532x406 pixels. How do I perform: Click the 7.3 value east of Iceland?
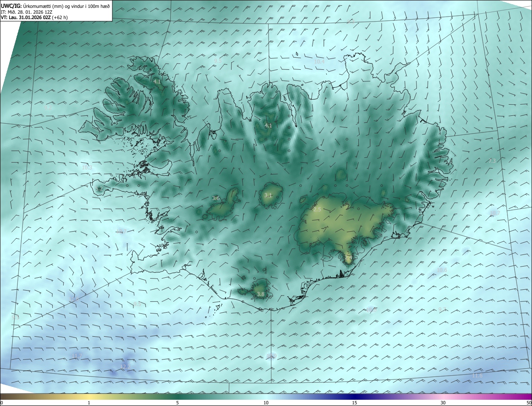[x=492, y=161]
